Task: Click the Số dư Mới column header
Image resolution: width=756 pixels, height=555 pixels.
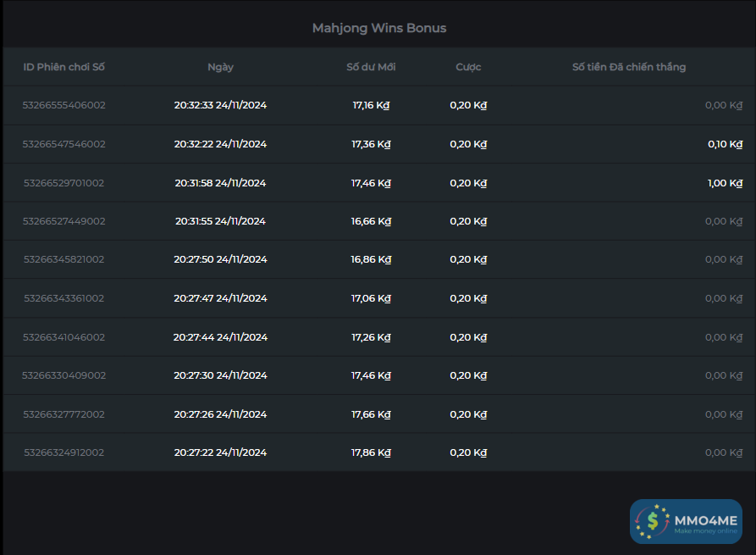Action: tap(371, 67)
